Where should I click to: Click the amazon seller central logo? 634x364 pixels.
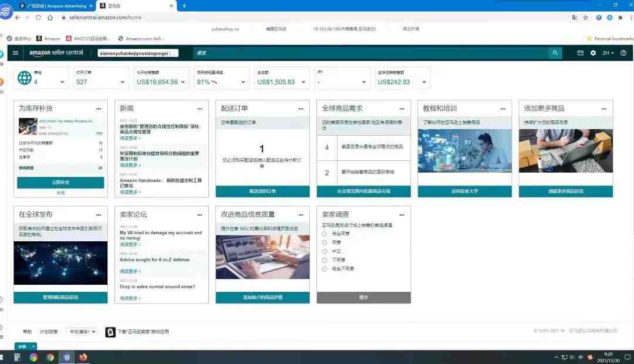tap(56, 53)
